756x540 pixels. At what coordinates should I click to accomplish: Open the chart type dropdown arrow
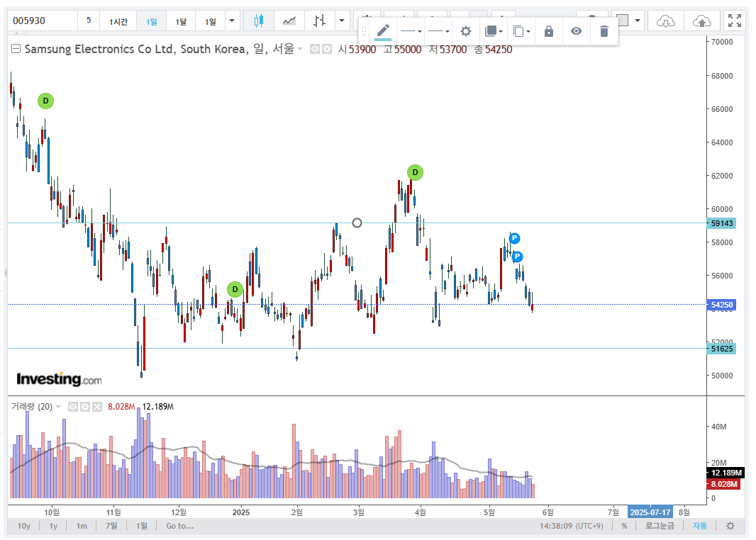tap(342, 21)
